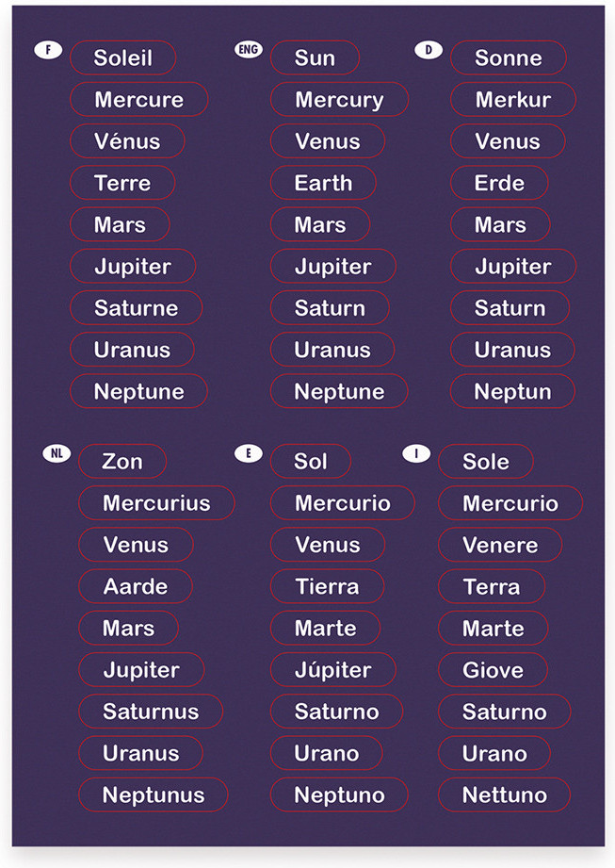Click the E language badge

click(x=249, y=454)
